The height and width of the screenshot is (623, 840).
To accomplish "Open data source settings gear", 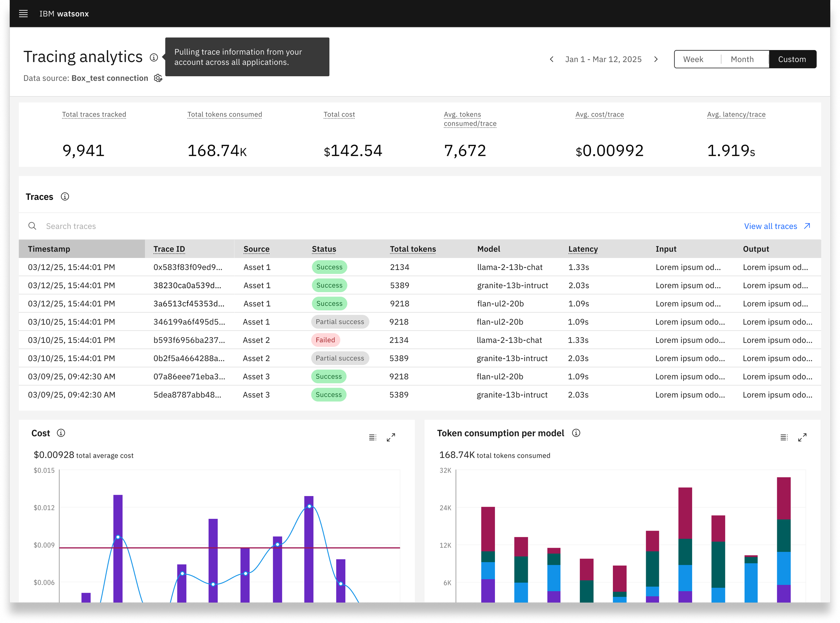I will [x=158, y=78].
